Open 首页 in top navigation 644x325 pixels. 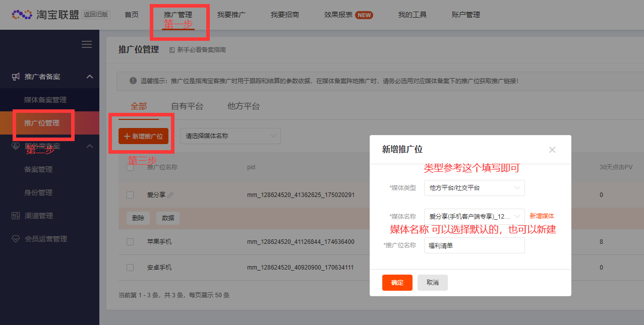click(132, 15)
